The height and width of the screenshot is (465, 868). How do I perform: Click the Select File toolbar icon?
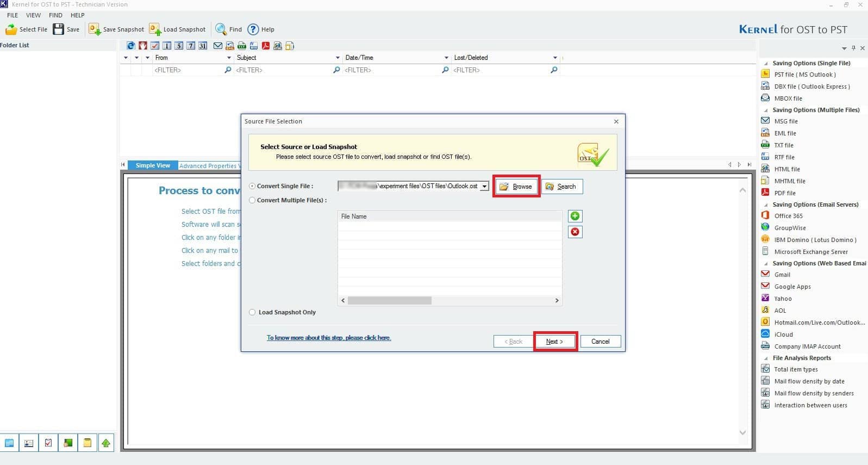[11, 29]
